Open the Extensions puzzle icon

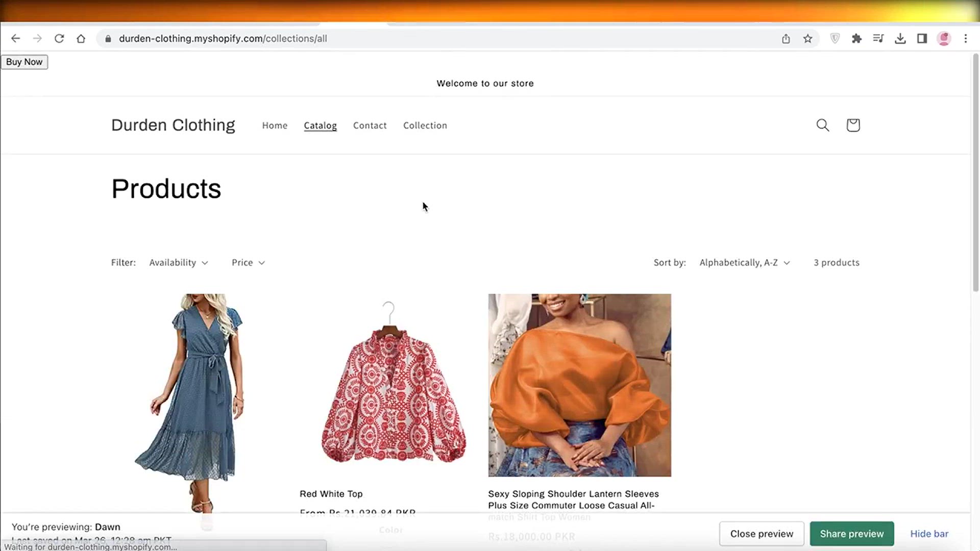coord(856,38)
